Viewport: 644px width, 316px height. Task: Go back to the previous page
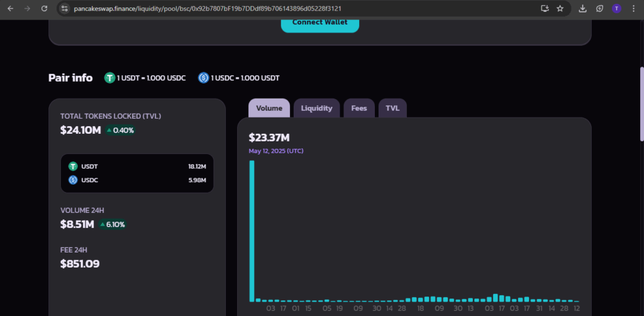coord(10,8)
